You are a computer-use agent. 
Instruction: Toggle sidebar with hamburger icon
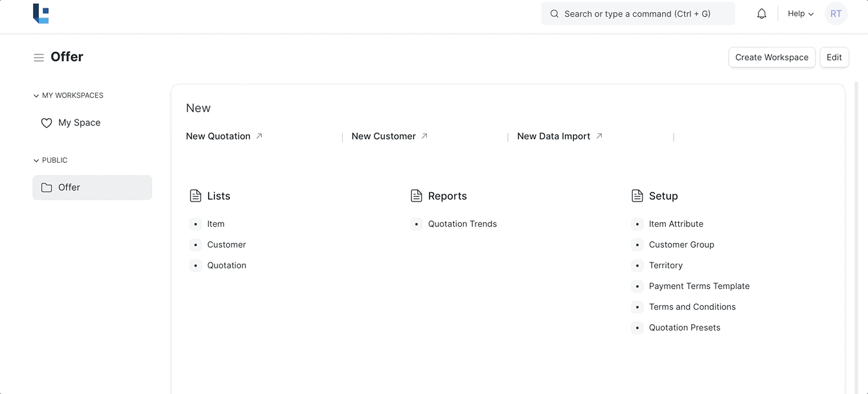[x=39, y=58]
